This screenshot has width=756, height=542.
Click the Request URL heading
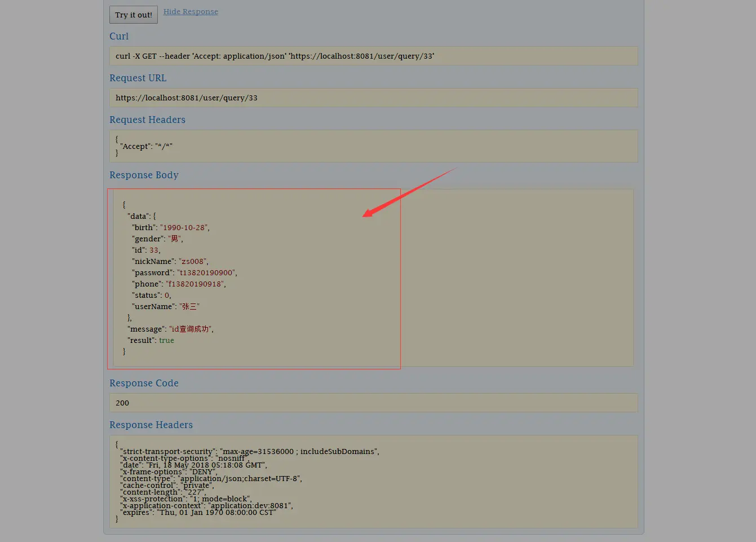coord(138,78)
